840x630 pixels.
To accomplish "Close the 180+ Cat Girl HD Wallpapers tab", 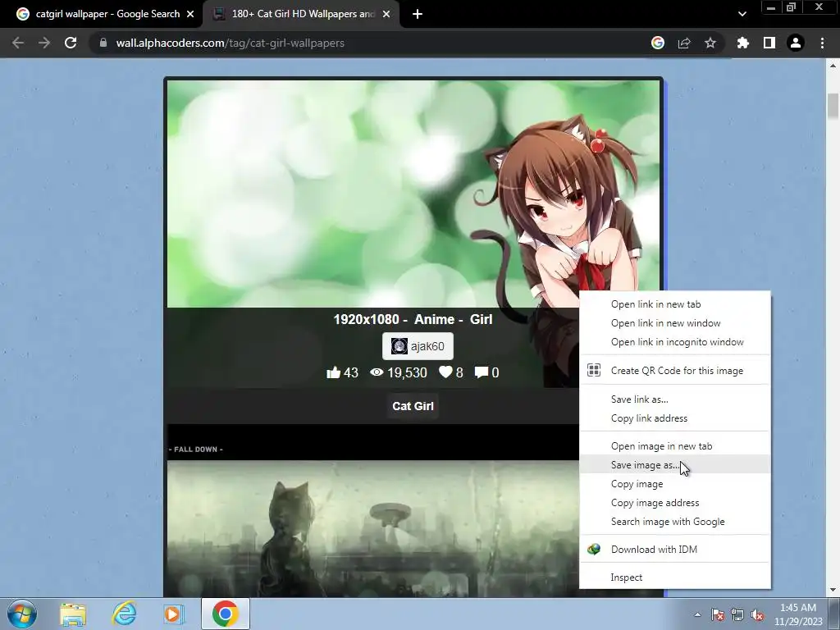I will pos(386,14).
